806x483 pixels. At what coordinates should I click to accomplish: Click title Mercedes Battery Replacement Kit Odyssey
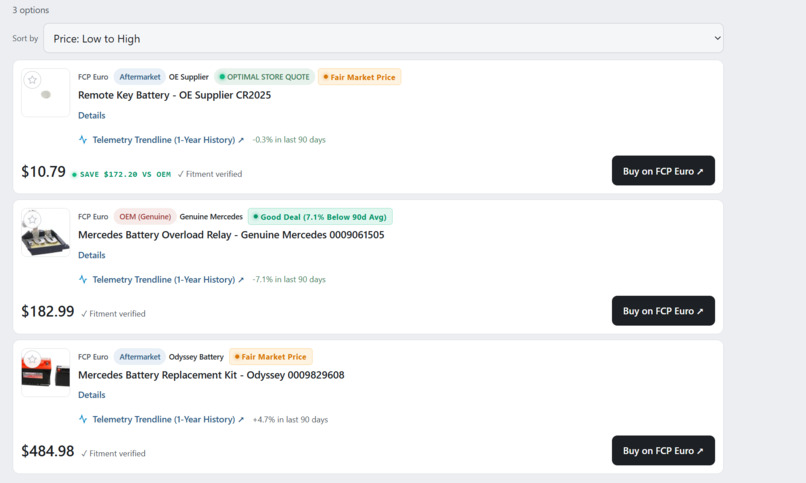coord(211,375)
